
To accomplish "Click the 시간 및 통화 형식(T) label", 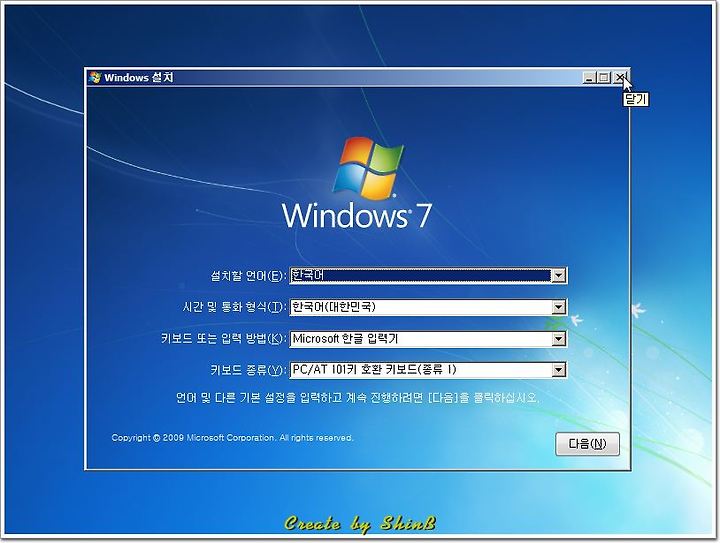I will click(x=234, y=307).
